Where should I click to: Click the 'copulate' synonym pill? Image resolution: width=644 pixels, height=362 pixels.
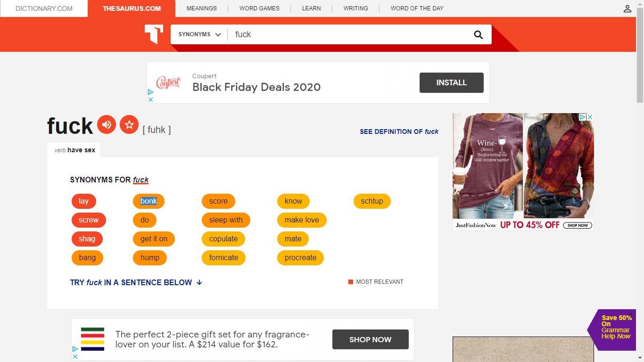(x=223, y=239)
